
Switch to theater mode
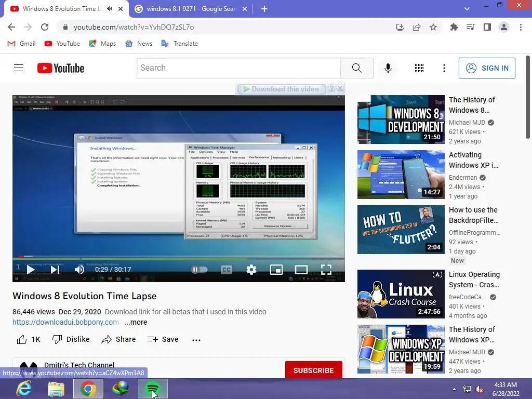[301, 270]
